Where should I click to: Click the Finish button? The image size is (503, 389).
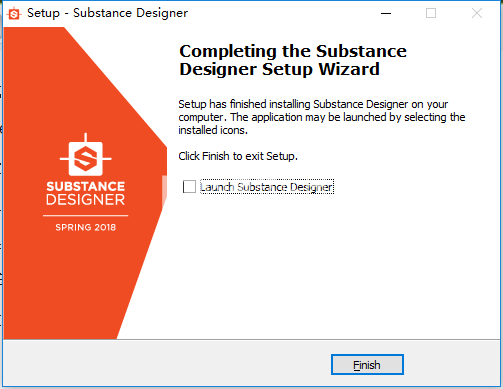[x=367, y=365]
